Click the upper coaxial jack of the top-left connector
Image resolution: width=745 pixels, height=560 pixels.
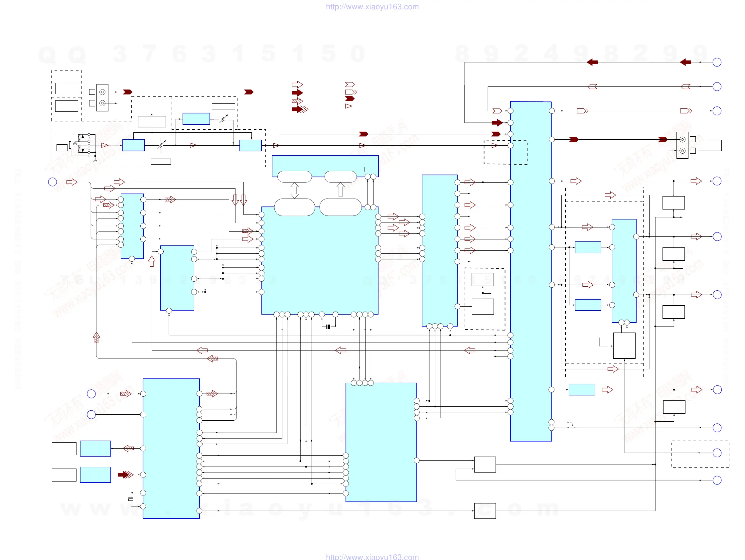102,92
